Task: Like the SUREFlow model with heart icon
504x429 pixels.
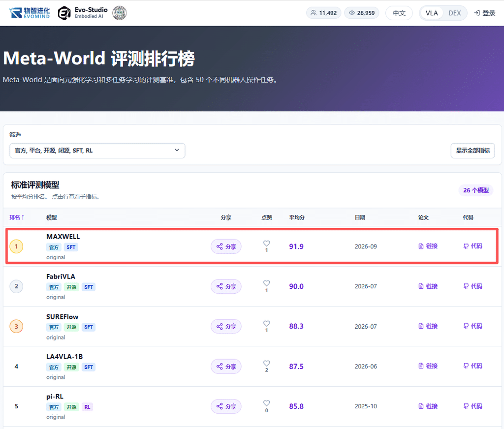Action: point(266,323)
